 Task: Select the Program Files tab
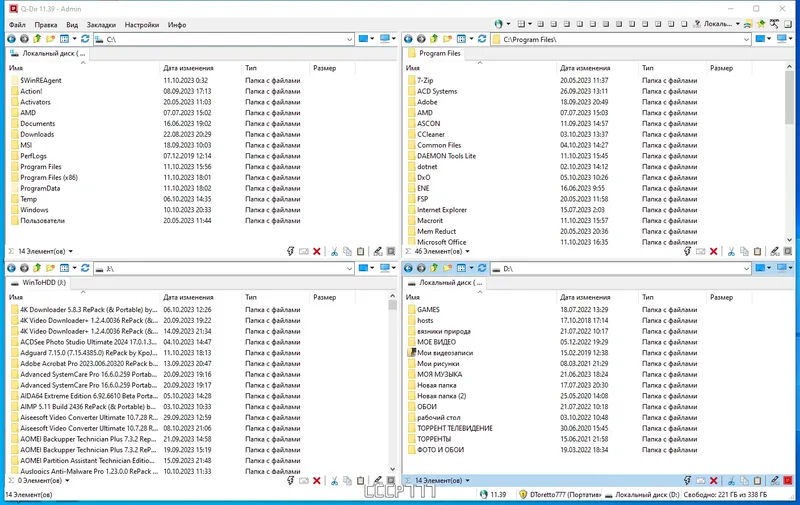coord(434,53)
